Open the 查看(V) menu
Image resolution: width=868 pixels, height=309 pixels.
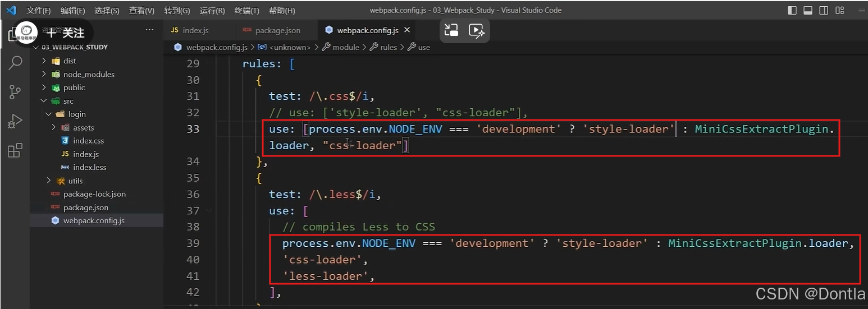click(x=141, y=11)
